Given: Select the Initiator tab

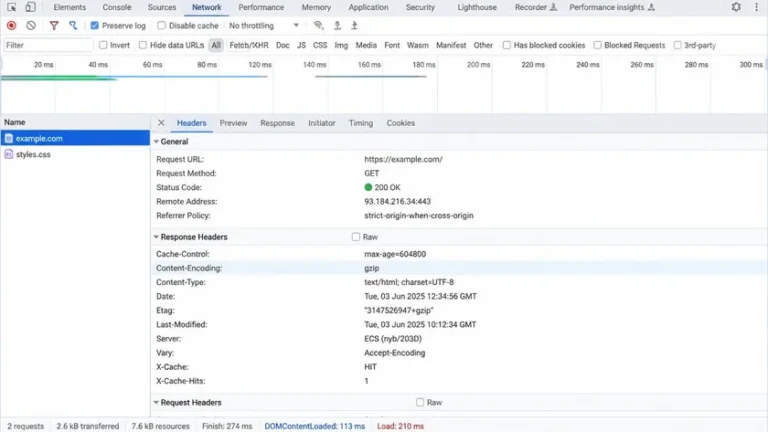Looking at the screenshot, I should (322, 123).
